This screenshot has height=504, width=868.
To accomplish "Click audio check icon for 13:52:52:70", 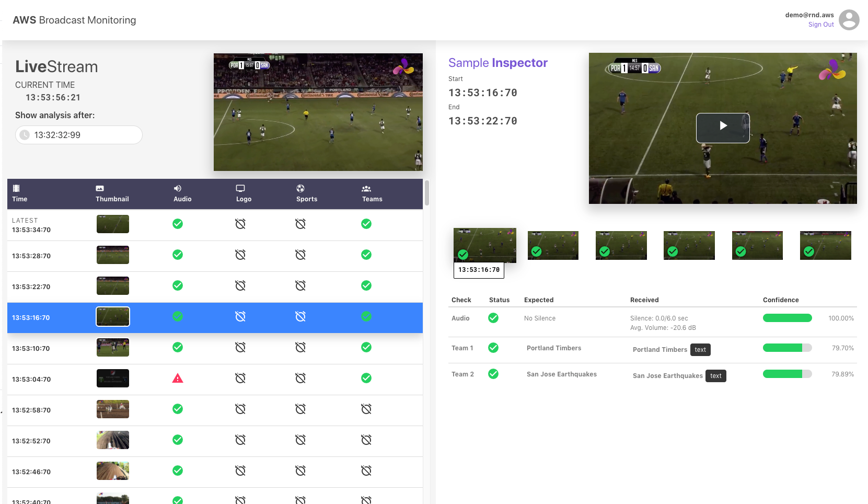I will (178, 440).
